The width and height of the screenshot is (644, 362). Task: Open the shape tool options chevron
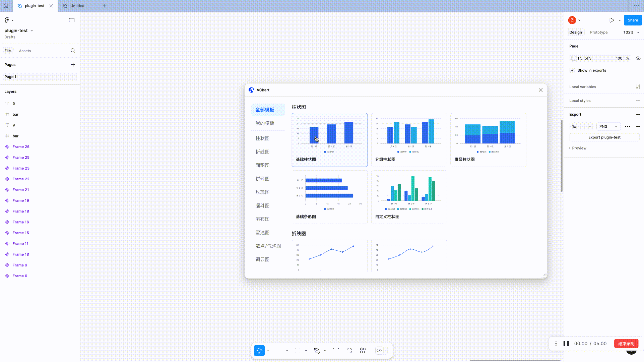306,351
